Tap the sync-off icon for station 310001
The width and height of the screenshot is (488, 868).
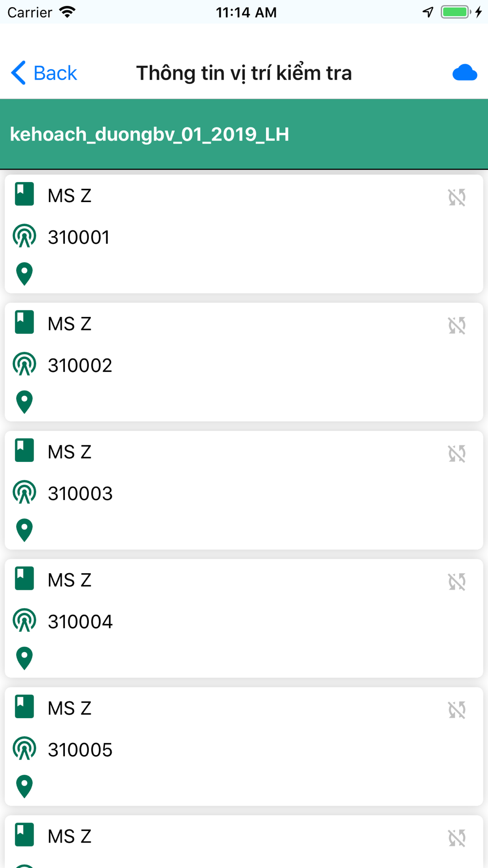tap(457, 197)
